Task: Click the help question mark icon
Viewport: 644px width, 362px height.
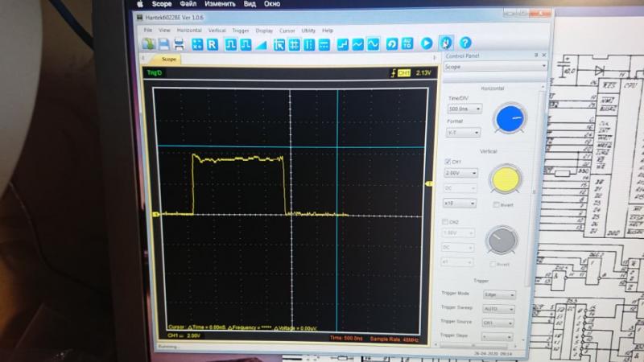Action: click(465, 43)
